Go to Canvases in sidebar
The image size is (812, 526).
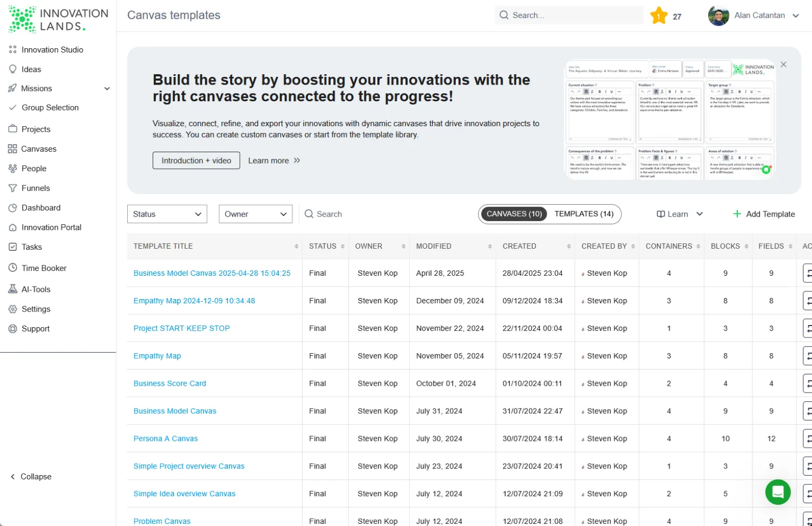pyautogui.click(x=38, y=149)
